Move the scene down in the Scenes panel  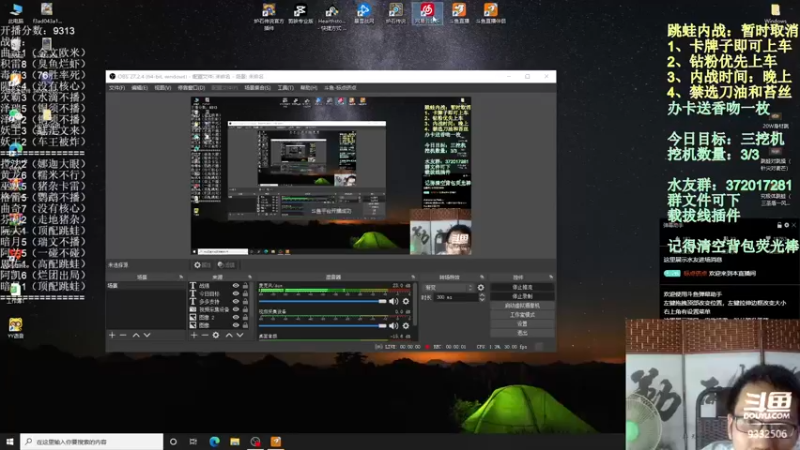click(147, 335)
